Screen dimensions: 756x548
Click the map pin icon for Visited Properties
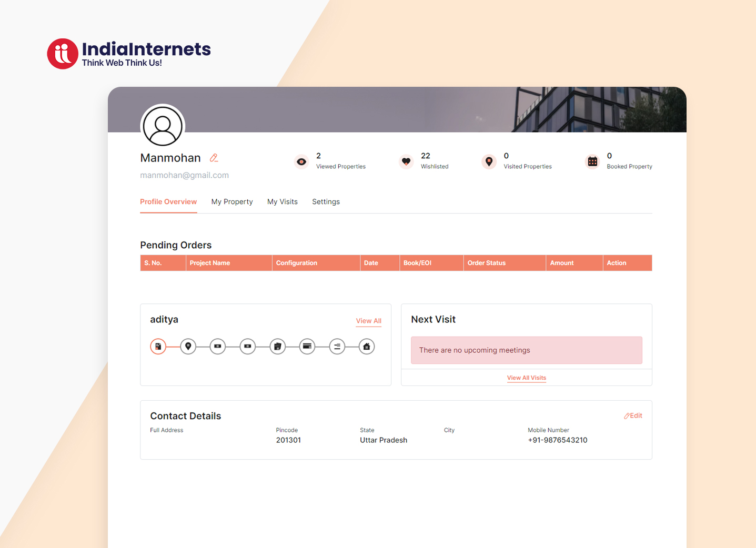[x=489, y=161]
